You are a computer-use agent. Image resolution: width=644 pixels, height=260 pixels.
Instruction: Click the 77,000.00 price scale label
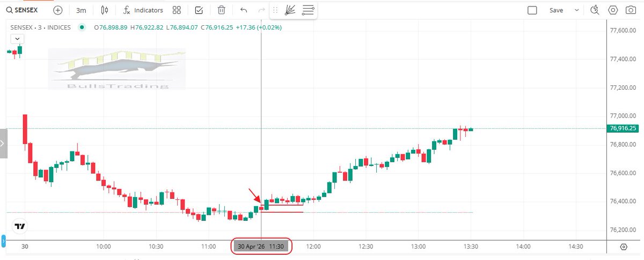[x=624, y=116]
